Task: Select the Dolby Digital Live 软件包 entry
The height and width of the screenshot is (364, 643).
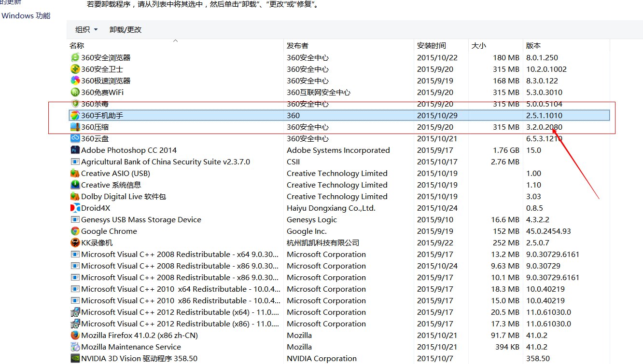Action: point(123,196)
